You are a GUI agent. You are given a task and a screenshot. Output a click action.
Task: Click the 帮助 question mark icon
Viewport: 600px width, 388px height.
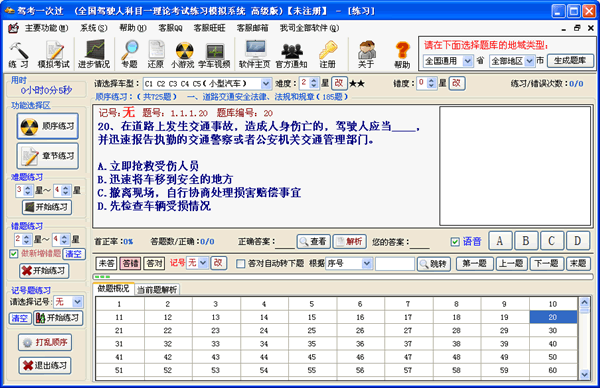click(x=402, y=54)
